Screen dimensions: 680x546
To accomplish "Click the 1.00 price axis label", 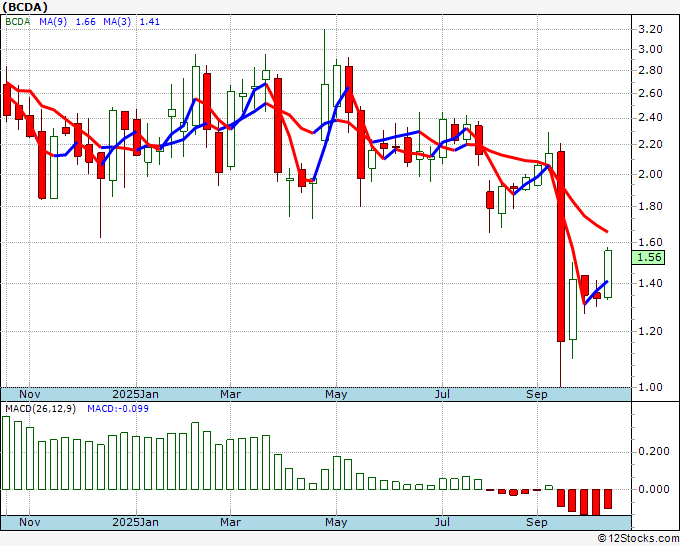I will pos(651,387).
